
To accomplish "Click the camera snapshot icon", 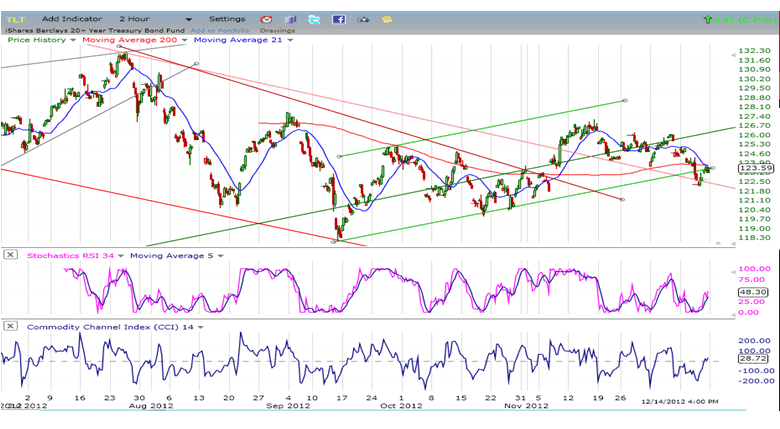I will pyautogui.click(x=363, y=19).
